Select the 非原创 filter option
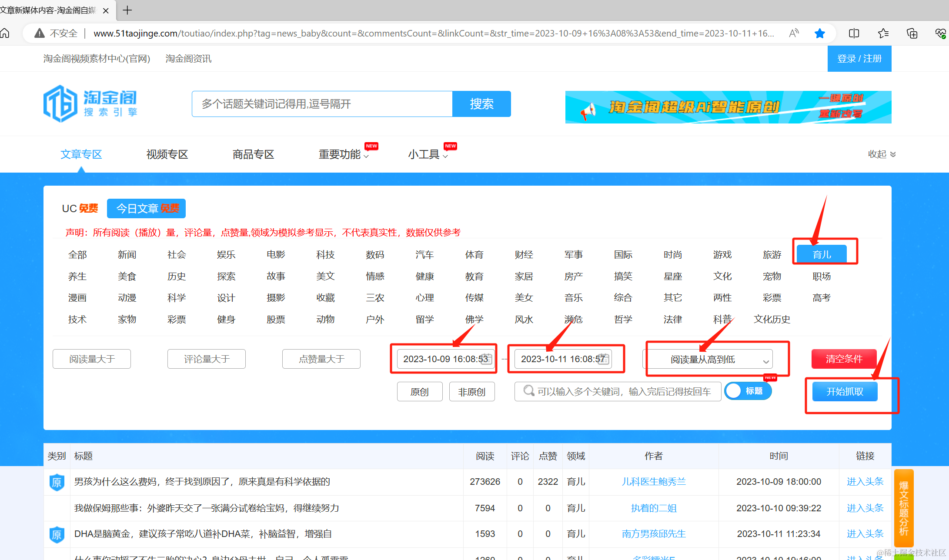 coord(471,392)
